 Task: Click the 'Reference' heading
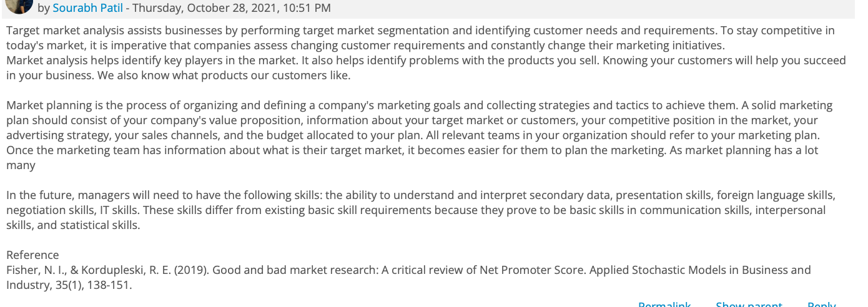[32, 255]
